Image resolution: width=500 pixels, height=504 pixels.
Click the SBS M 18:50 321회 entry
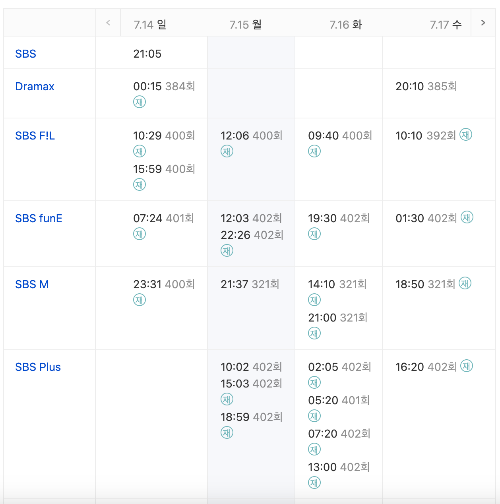[425, 284]
